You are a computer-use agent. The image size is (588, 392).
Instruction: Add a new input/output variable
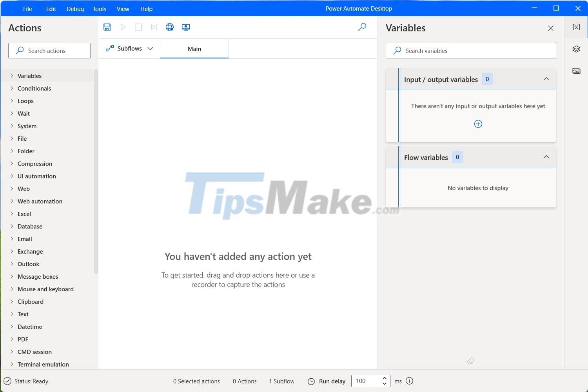coord(478,123)
